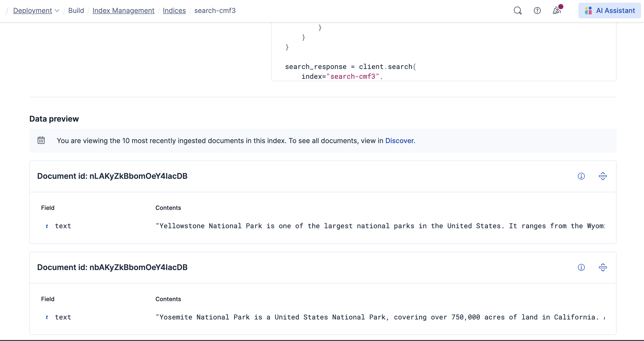
Task: Navigate to Index Management breadcrumb
Action: tap(123, 11)
